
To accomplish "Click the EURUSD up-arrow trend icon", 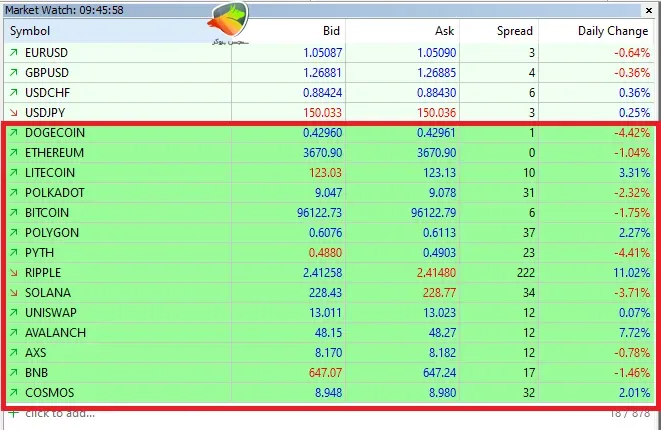I will [13, 52].
